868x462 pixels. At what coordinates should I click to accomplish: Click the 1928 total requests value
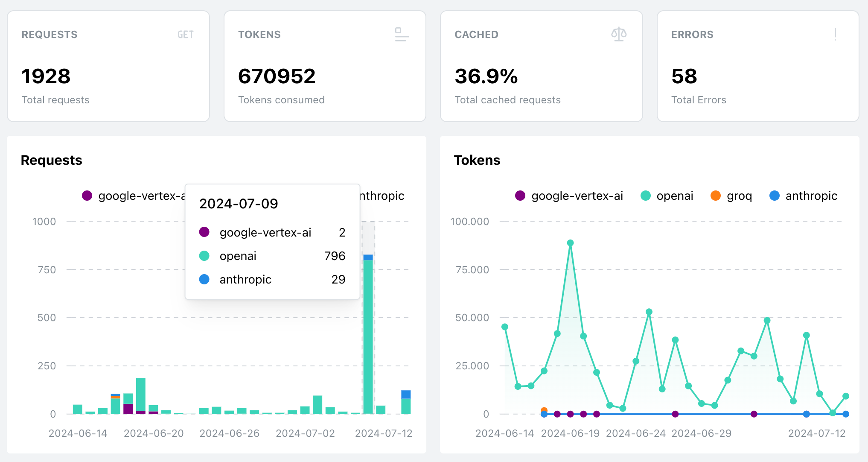pos(46,76)
